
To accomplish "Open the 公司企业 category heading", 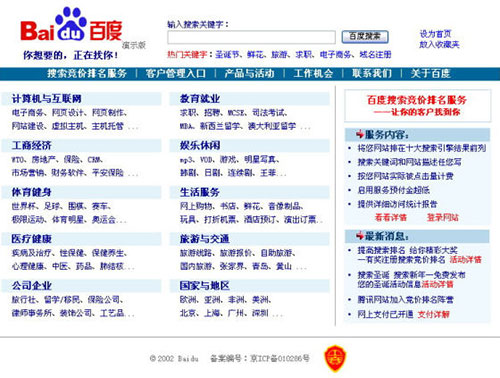I will point(32,286).
